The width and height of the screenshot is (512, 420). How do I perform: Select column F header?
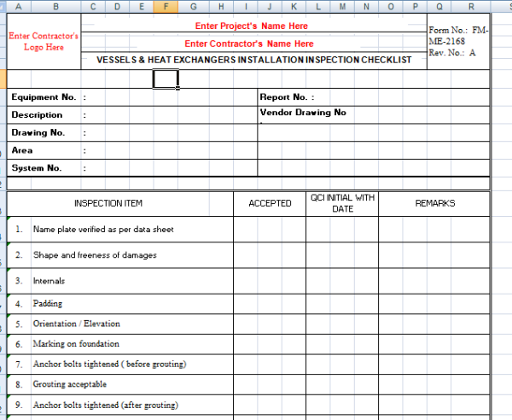166,7
